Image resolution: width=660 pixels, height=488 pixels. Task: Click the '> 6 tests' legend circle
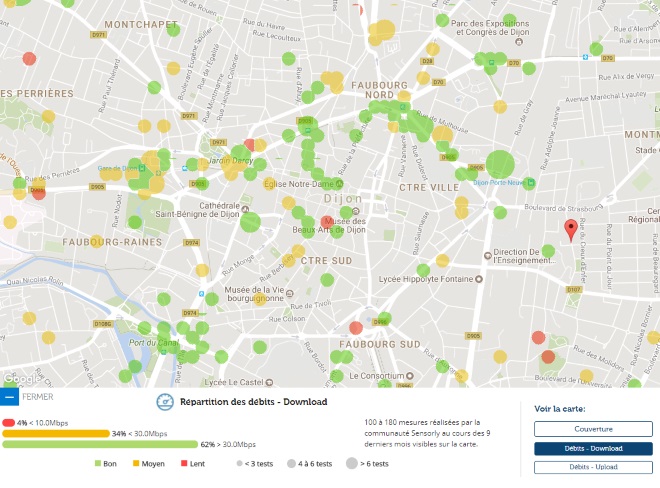point(352,464)
